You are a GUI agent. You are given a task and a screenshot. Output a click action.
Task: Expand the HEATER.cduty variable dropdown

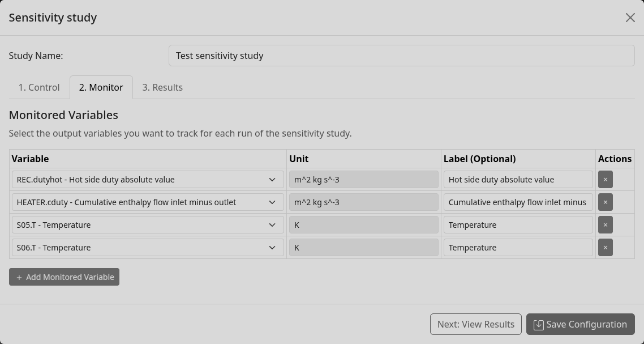coord(147,202)
